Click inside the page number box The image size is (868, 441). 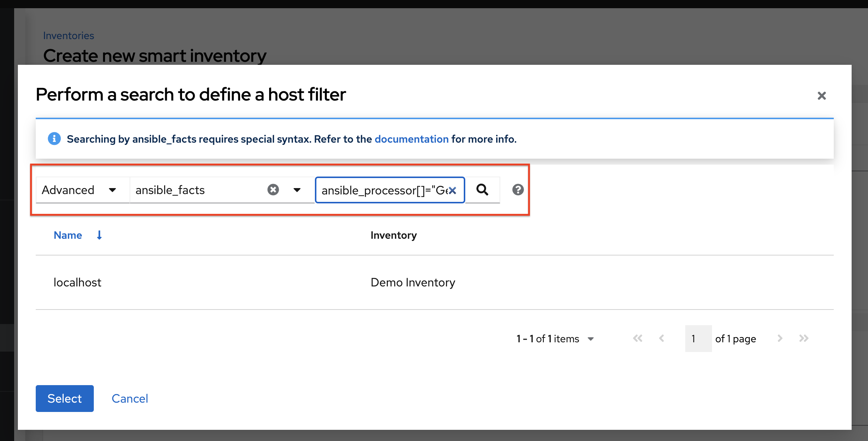698,338
